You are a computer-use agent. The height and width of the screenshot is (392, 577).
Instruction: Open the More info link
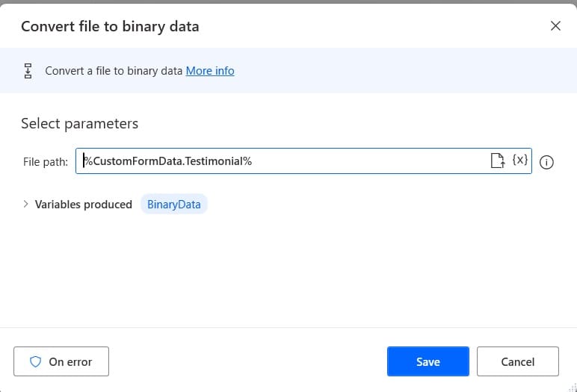point(210,71)
